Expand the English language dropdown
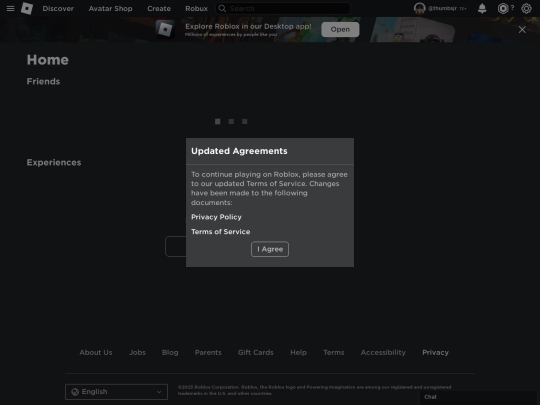 (116, 392)
